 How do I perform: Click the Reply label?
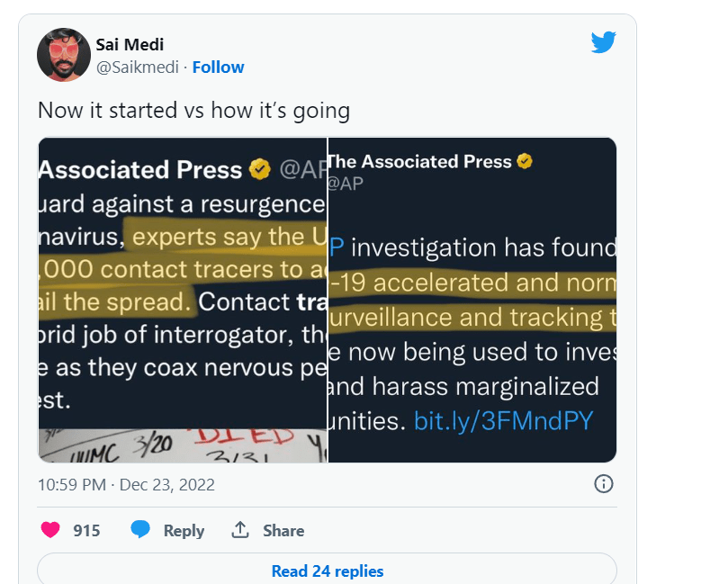pyautogui.click(x=184, y=531)
